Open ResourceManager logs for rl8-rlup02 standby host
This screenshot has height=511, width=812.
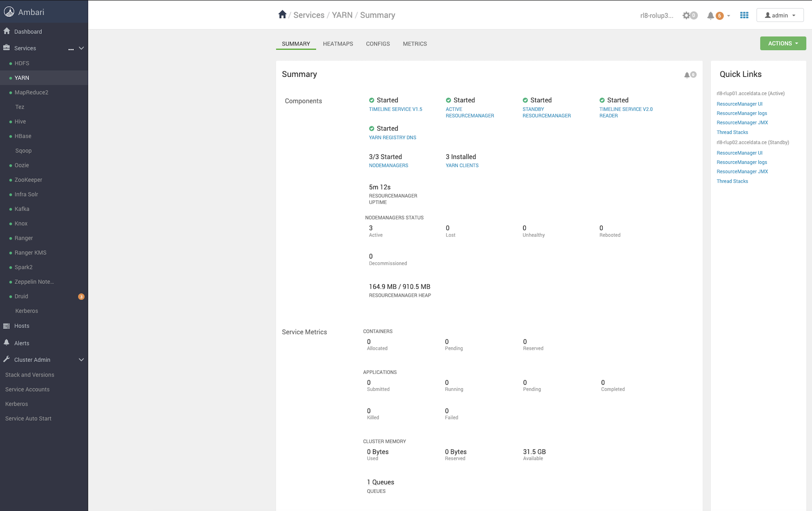point(742,162)
